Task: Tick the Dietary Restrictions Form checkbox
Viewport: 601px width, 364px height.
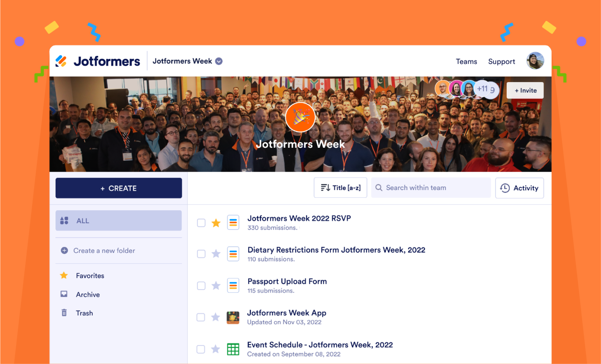Action: (201, 254)
